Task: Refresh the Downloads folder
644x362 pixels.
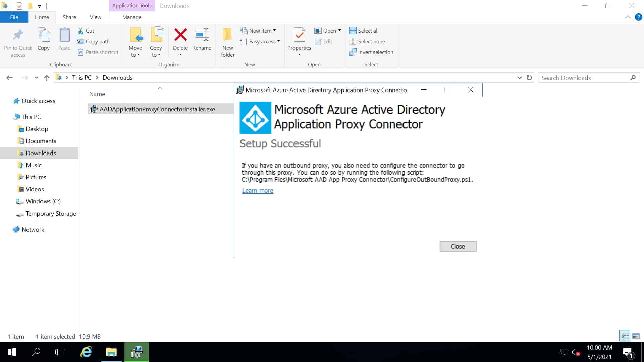Action: click(x=529, y=78)
